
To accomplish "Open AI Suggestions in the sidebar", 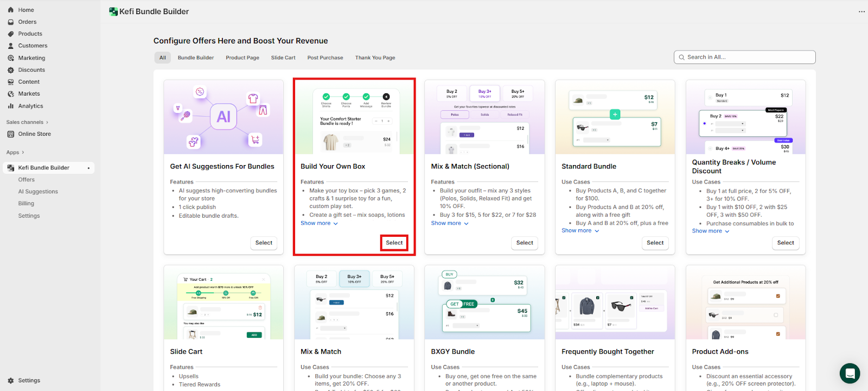I will (x=38, y=192).
